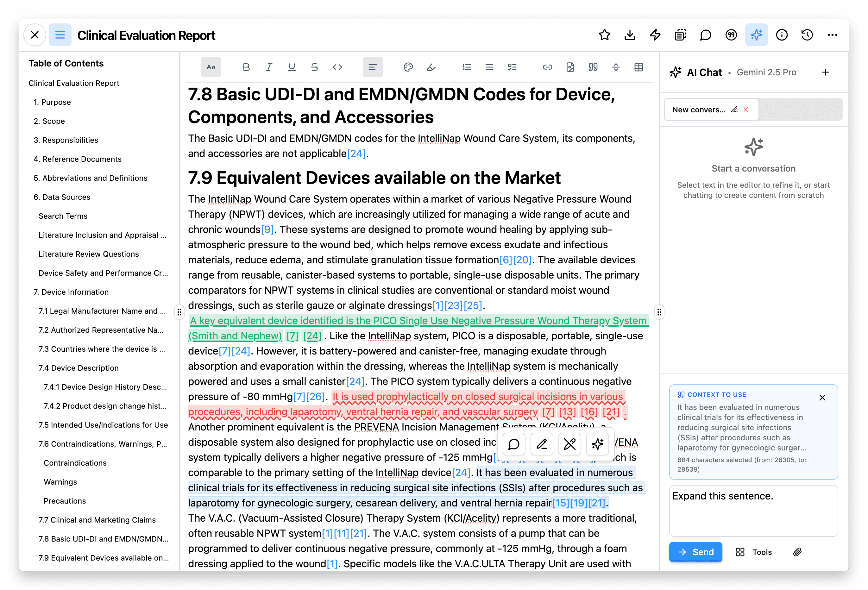Open the text color palette icon

click(x=408, y=67)
